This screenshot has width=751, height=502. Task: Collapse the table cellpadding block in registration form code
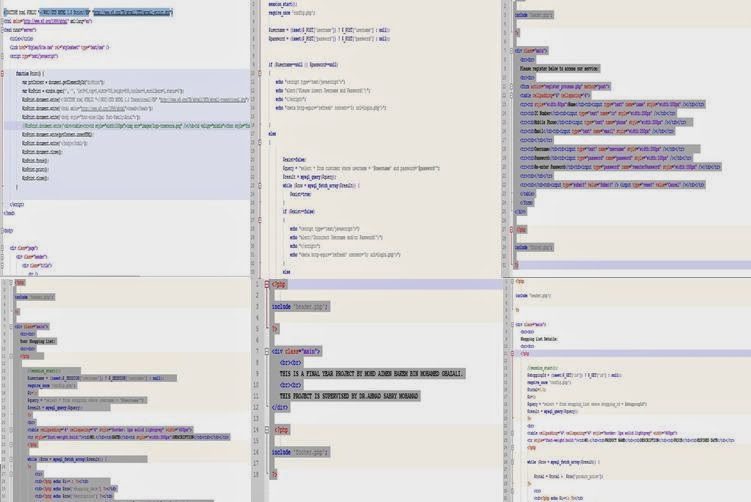pos(511,95)
